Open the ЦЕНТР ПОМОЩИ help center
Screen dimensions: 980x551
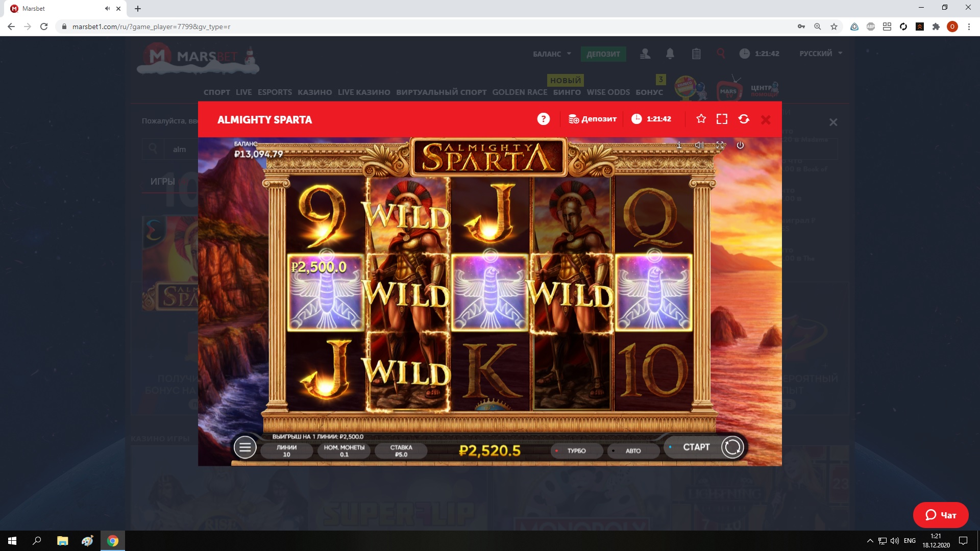point(765,90)
